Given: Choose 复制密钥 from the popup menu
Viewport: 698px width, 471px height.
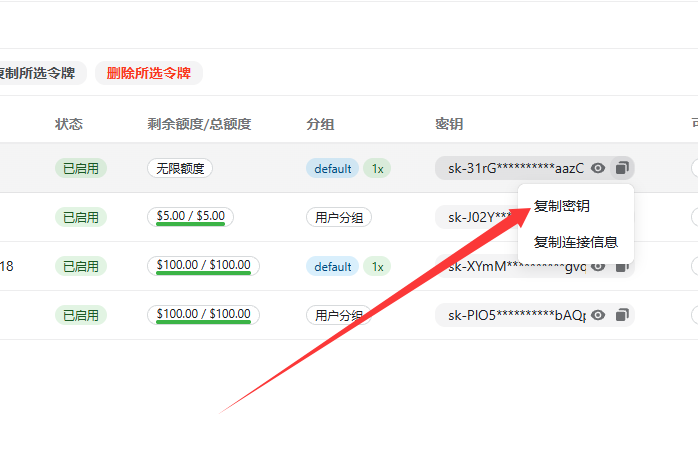Looking at the screenshot, I should (562, 206).
